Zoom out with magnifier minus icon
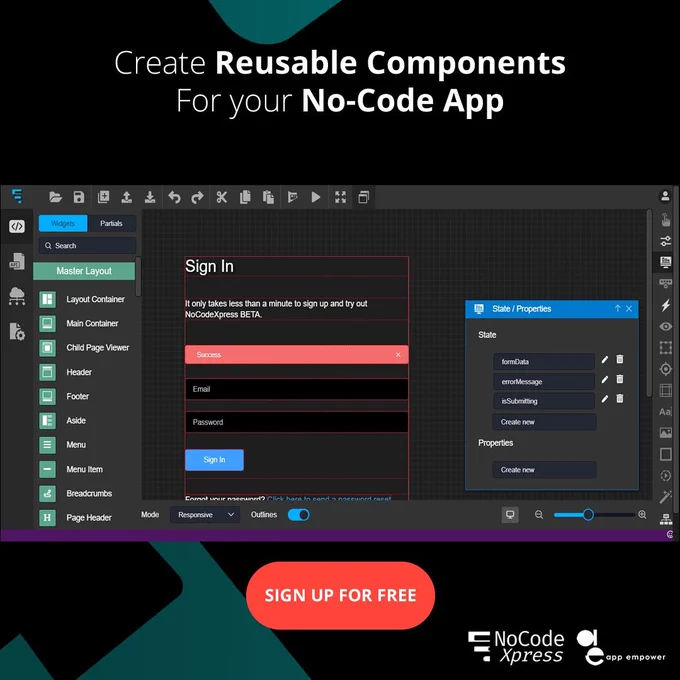Screen dimensions: 680x680 pos(539,515)
